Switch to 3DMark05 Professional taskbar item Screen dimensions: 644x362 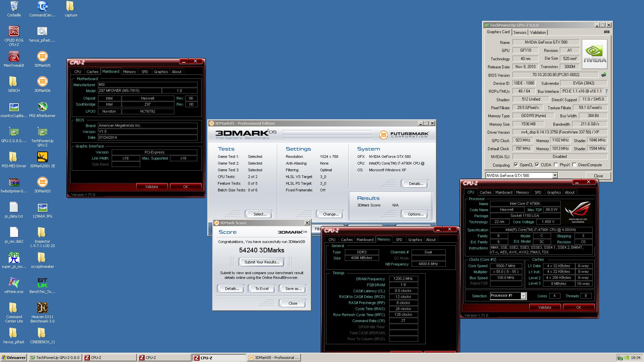click(274, 358)
